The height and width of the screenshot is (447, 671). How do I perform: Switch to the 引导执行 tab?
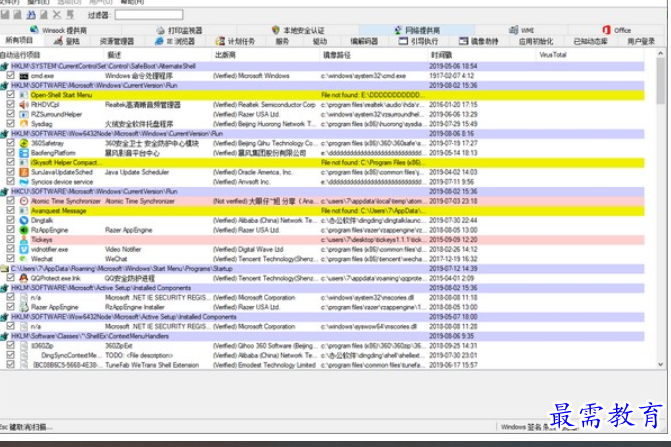pos(418,41)
